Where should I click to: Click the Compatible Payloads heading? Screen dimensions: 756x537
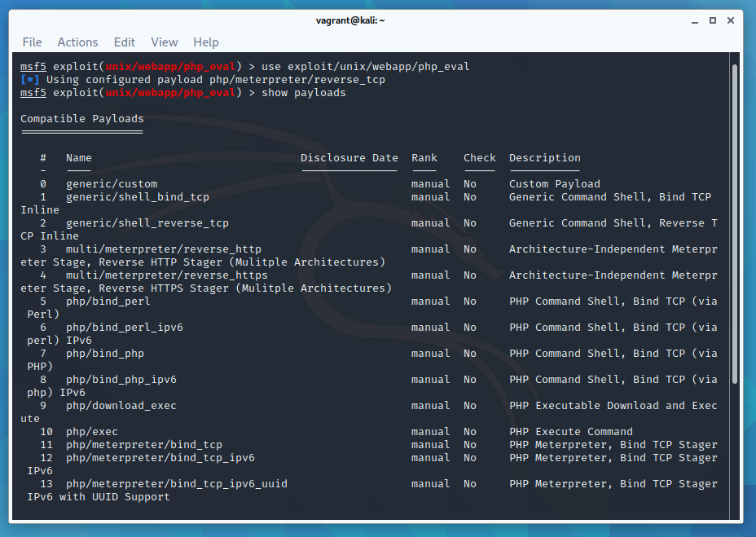point(81,117)
